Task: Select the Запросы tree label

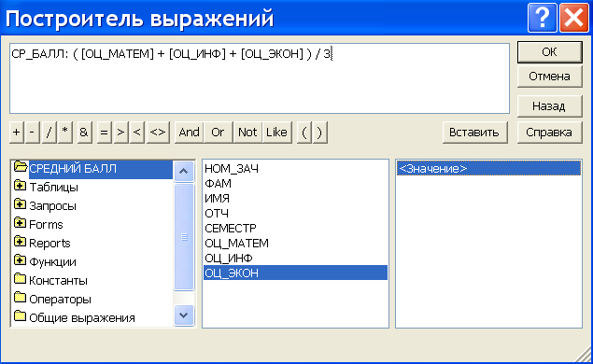Action: 53,206
